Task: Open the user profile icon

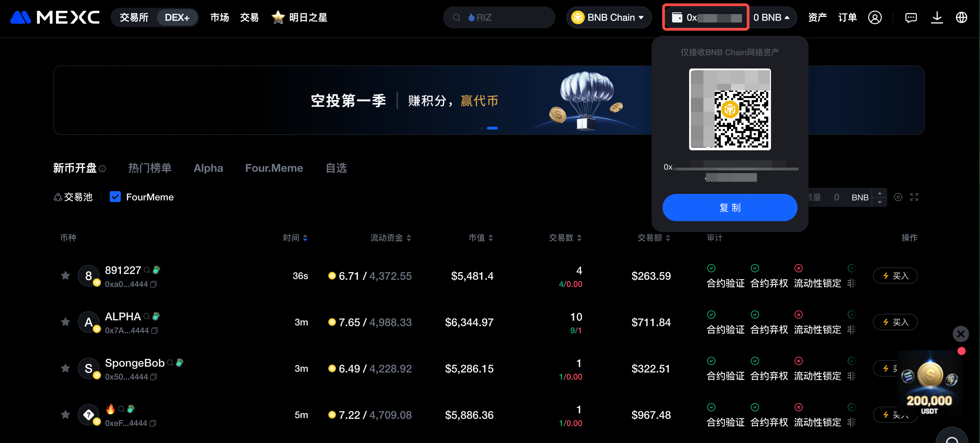Action: (875, 17)
